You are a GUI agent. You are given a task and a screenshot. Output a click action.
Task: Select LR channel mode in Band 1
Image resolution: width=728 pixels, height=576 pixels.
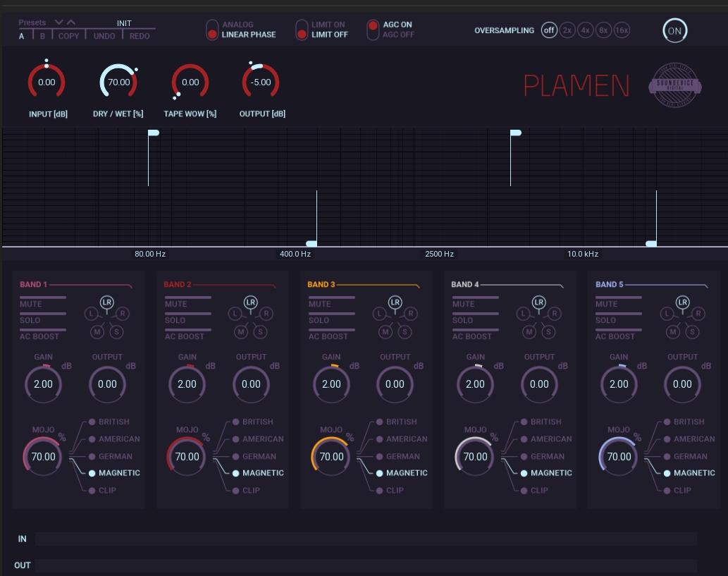[x=106, y=302]
